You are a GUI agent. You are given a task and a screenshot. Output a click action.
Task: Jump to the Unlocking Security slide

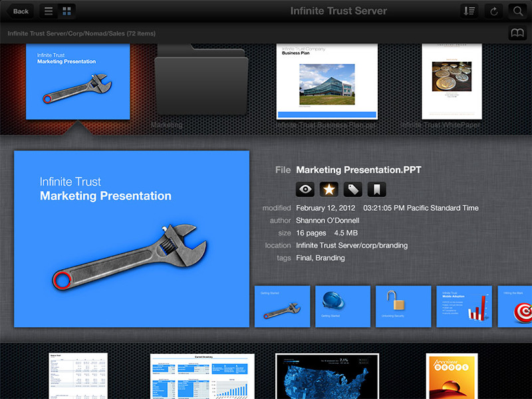point(404,307)
